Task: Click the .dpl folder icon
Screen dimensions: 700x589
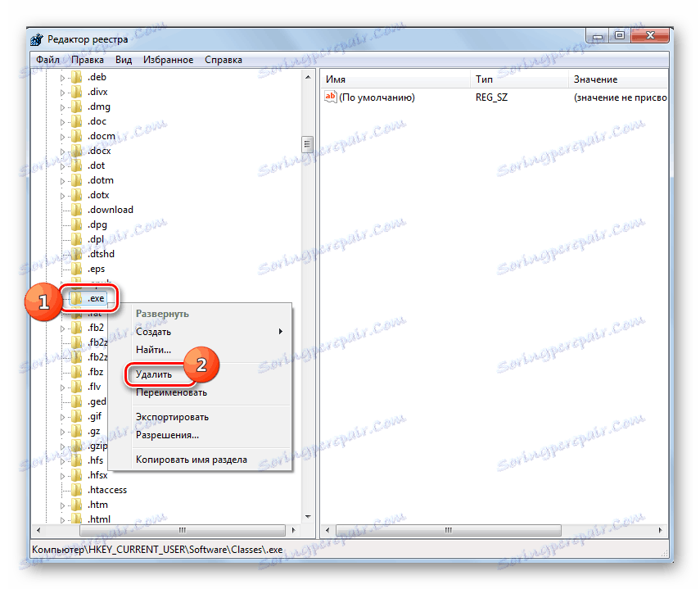Action: (x=77, y=239)
